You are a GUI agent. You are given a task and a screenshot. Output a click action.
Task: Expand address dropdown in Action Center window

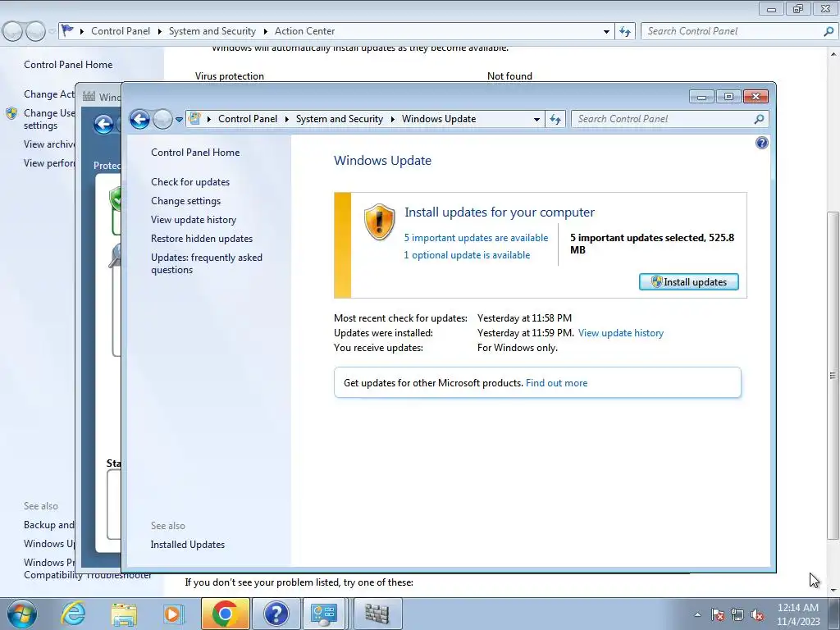(x=606, y=32)
